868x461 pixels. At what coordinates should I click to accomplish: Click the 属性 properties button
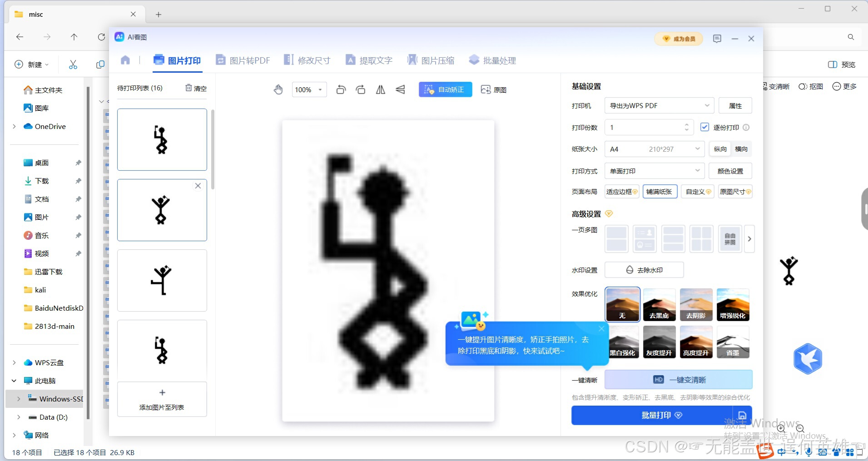coord(735,105)
